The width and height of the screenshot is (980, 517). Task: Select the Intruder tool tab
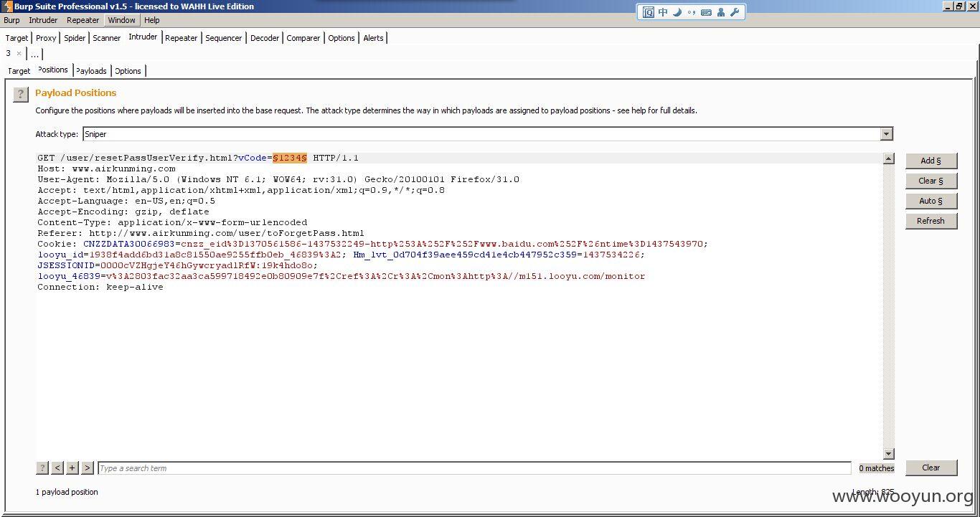(143, 37)
